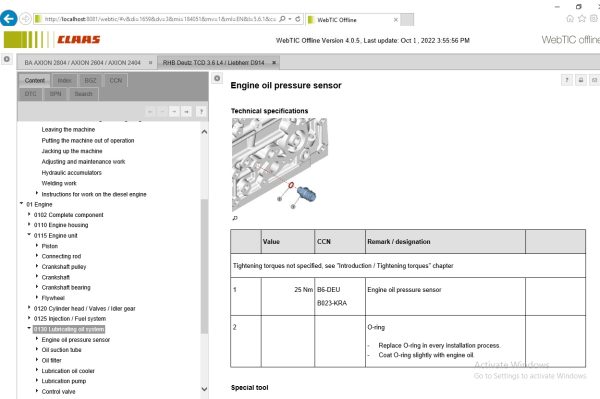Collapse the 0115 Engine unit node

coord(29,235)
